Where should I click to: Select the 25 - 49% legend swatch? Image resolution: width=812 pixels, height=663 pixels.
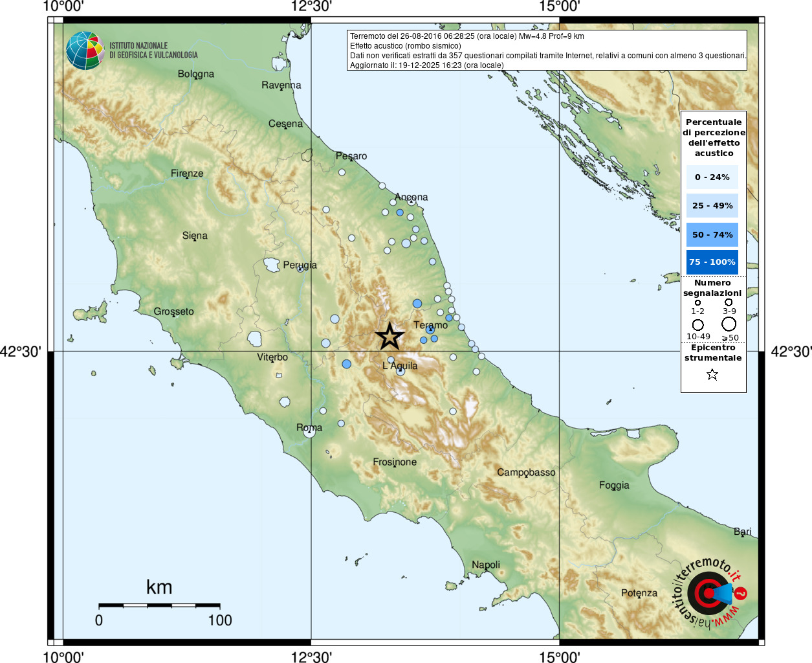point(712,205)
